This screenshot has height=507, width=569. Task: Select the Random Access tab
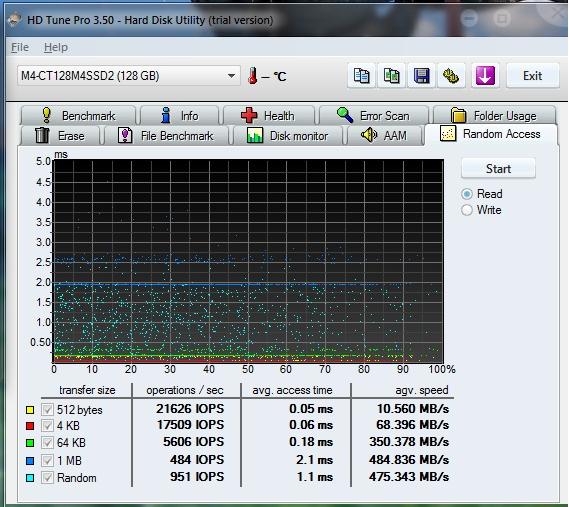click(491, 134)
